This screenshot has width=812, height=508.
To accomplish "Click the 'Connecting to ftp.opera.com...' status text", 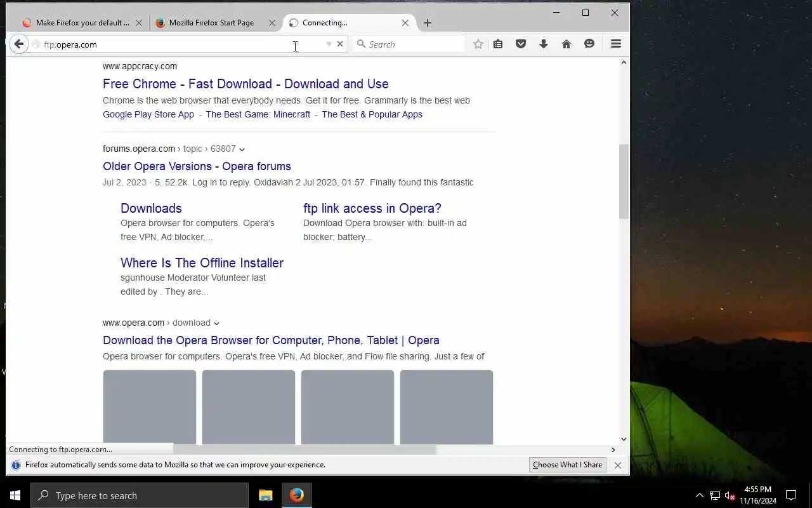I will (x=60, y=450).
